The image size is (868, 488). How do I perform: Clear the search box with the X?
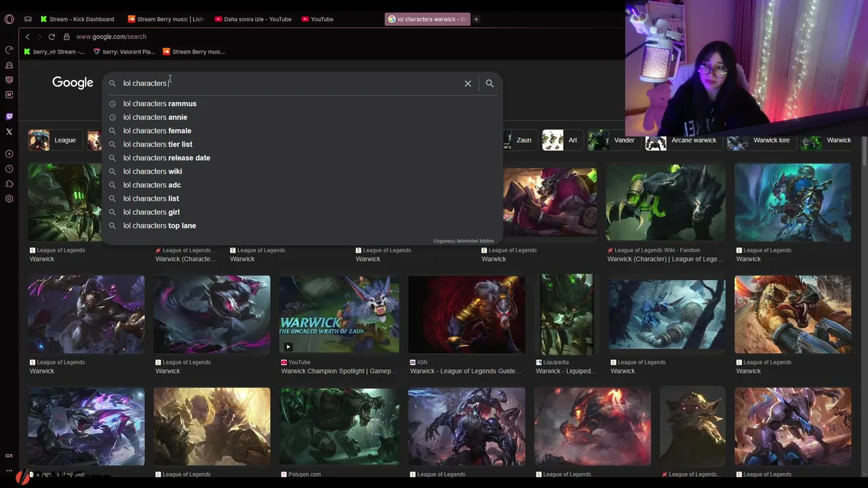point(468,83)
